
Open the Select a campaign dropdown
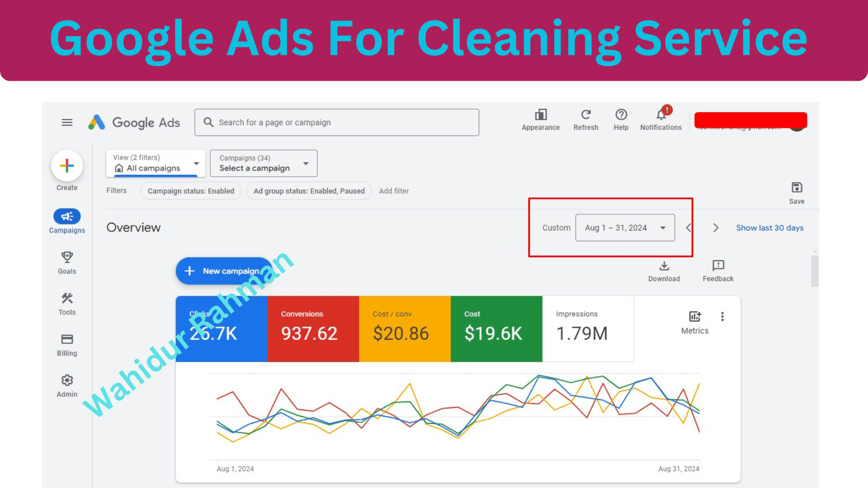pyautogui.click(x=264, y=163)
